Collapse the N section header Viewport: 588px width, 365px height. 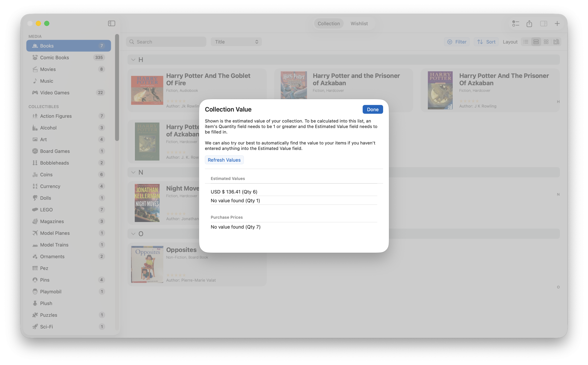[133, 172]
